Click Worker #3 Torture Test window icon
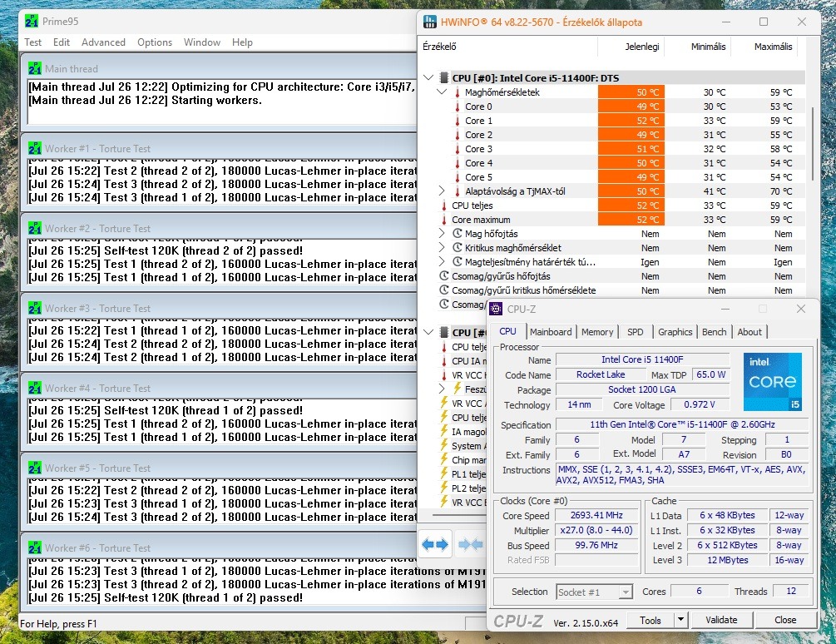This screenshot has width=836, height=644. click(x=35, y=308)
